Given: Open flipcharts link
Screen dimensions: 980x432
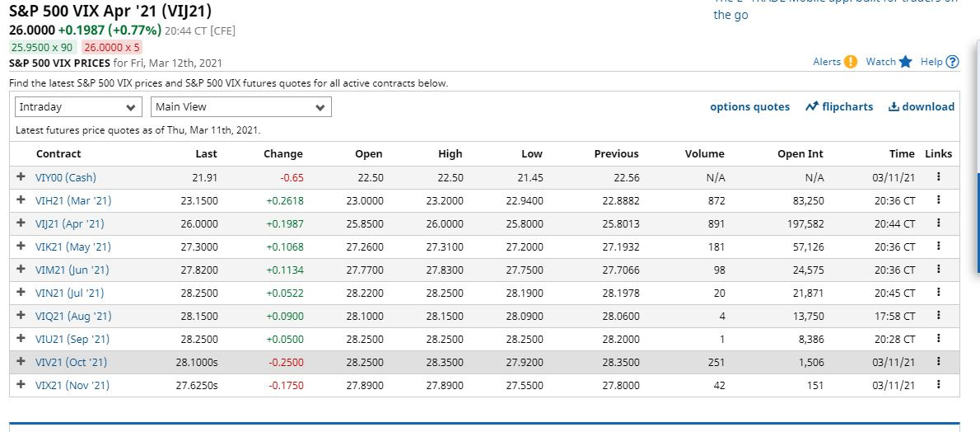Looking at the screenshot, I should pos(839,107).
